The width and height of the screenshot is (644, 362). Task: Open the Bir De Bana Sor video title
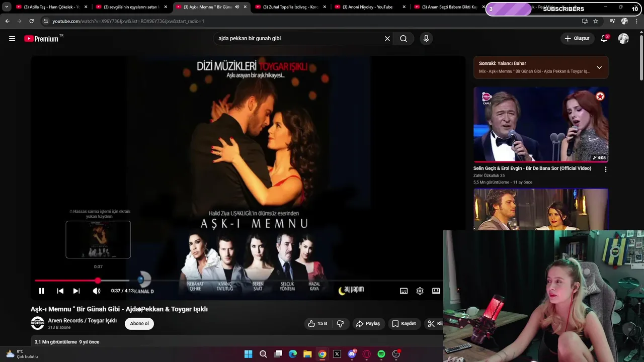tap(532, 168)
